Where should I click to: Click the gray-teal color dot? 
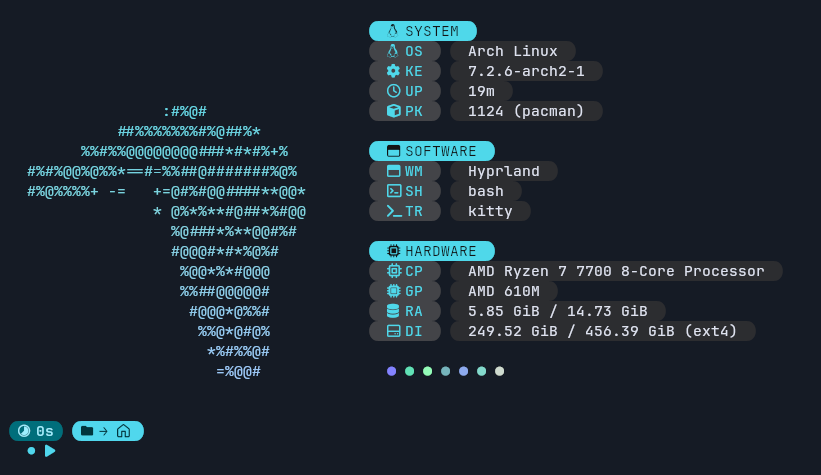pyautogui.click(x=446, y=371)
